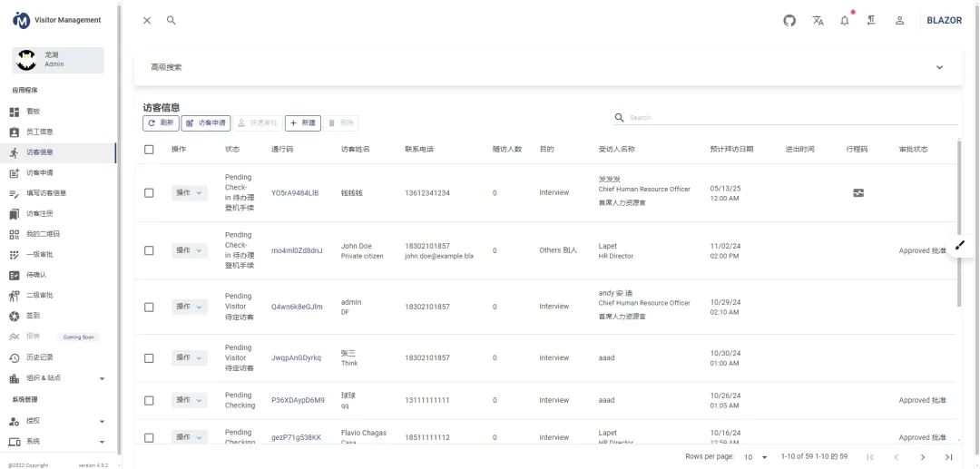Open 操作 dropdown for 张三 row
The height and width of the screenshot is (469, 980).
[190, 357]
